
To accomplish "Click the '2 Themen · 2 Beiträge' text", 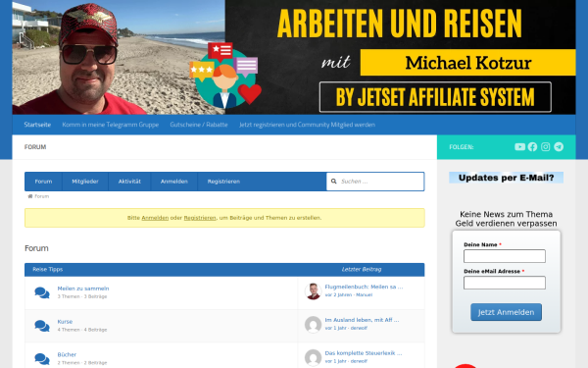I will tap(82, 362).
